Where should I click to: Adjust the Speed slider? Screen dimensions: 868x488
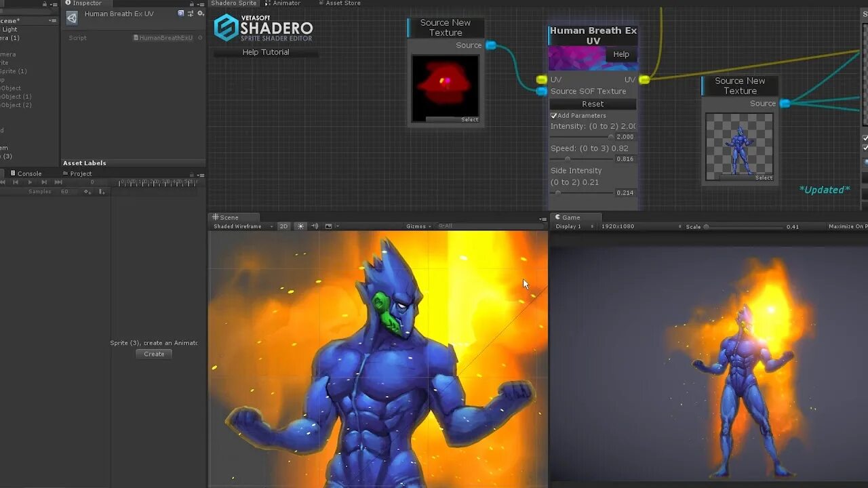pyautogui.click(x=583, y=159)
